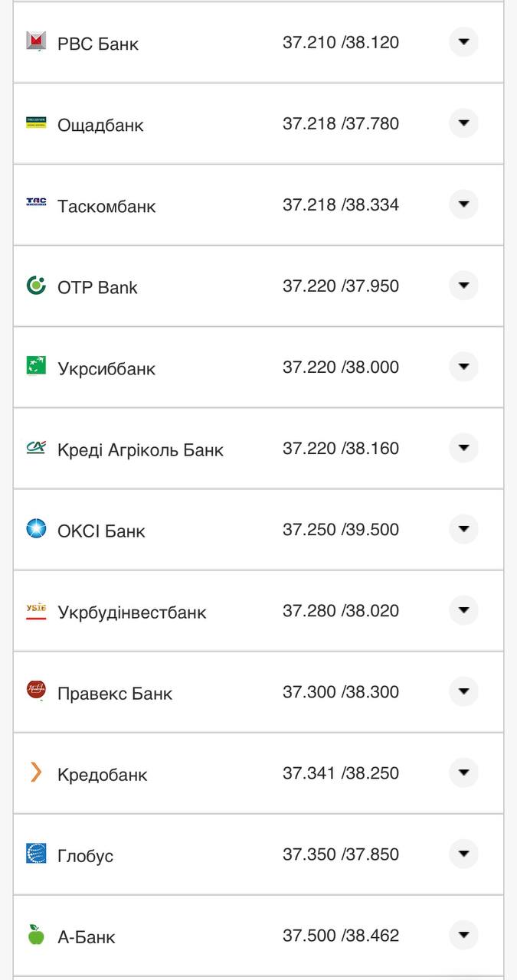This screenshot has height=980, width=517.
Task: Expand the Глобус bank row
Action: [463, 854]
